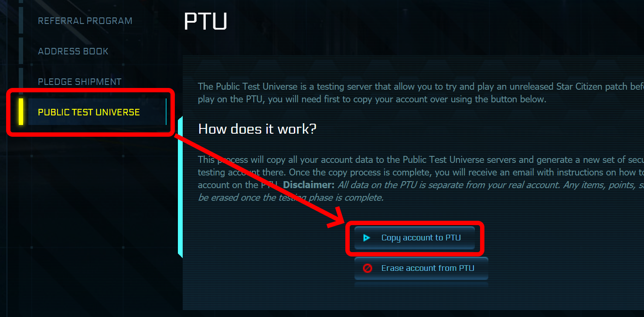The height and width of the screenshot is (317, 644).
Task: Go to the Address Book page
Action: tap(73, 51)
